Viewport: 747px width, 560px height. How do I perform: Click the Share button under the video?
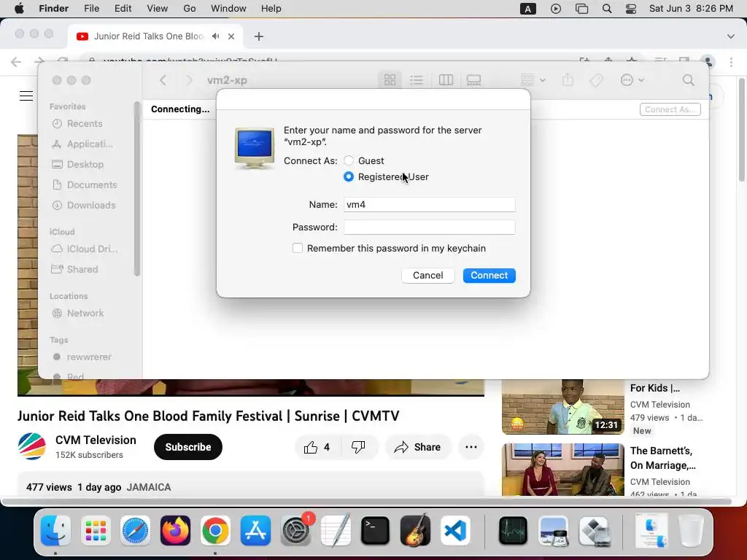click(417, 447)
